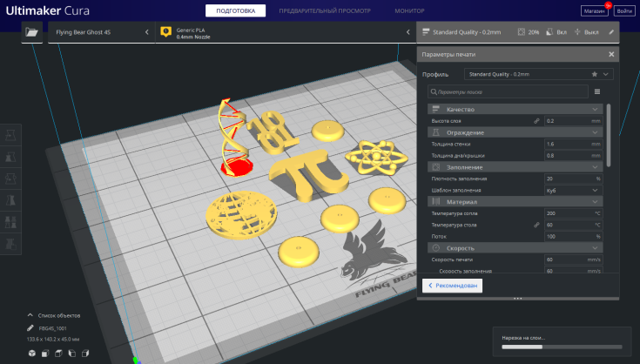Open the Flying Bear Ghost 4S printer selector
This screenshot has width=640, height=364.
point(96,32)
